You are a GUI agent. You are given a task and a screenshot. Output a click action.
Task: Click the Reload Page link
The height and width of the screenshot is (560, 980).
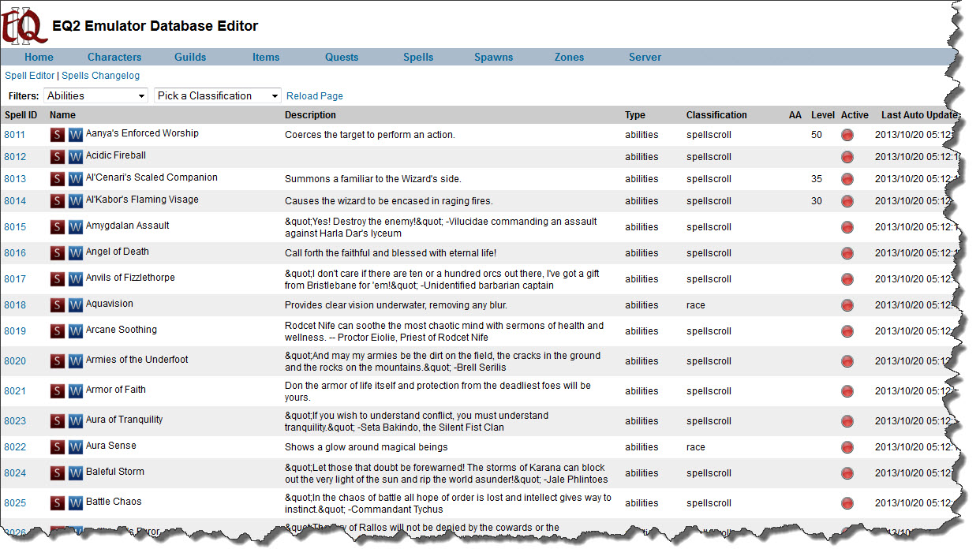click(315, 96)
